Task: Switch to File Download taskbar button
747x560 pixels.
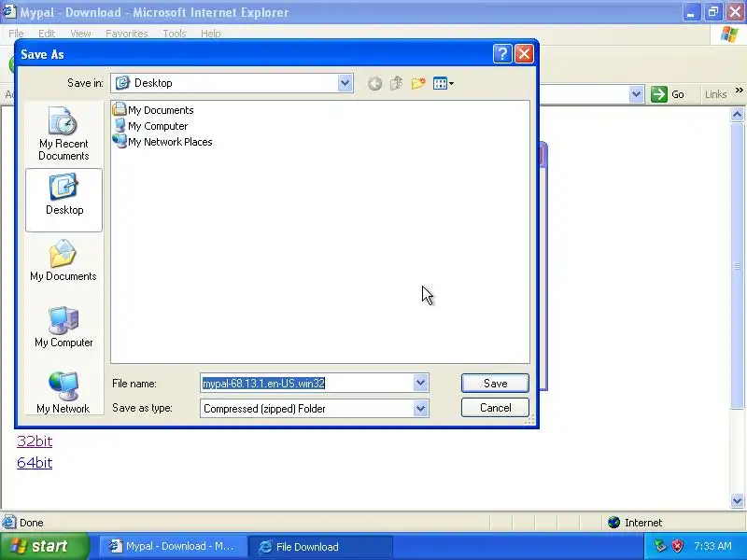Action: click(320, 546)
